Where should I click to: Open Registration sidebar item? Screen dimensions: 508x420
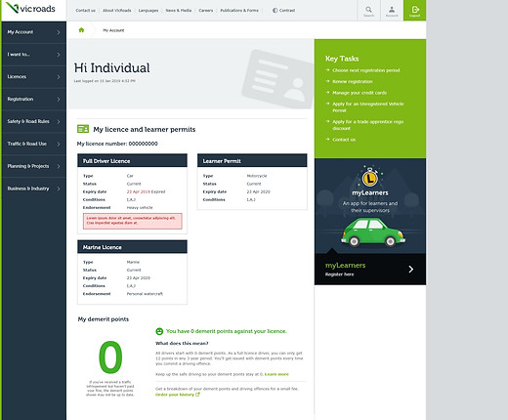[x=34, y=100]
